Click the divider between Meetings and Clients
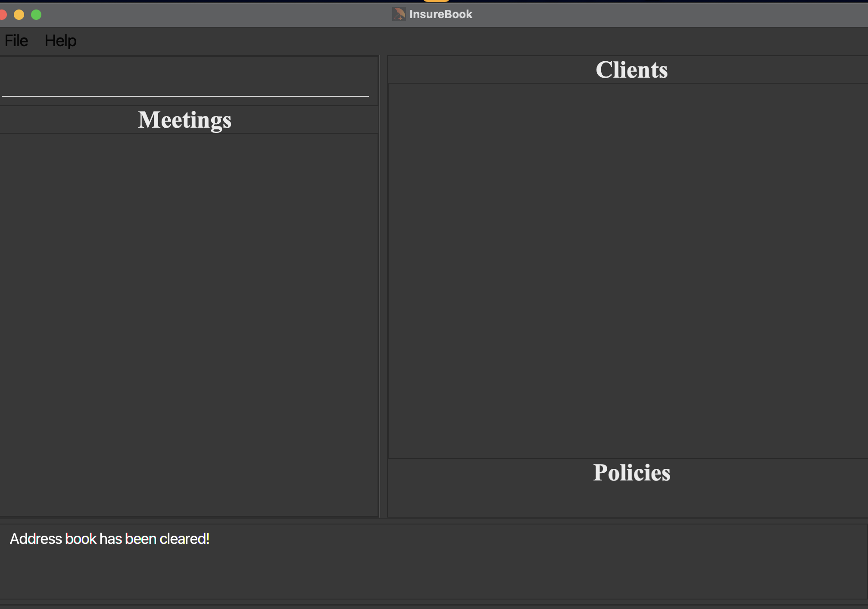The height and width of the screenshot is (609, 868). (x=383, y=285)
